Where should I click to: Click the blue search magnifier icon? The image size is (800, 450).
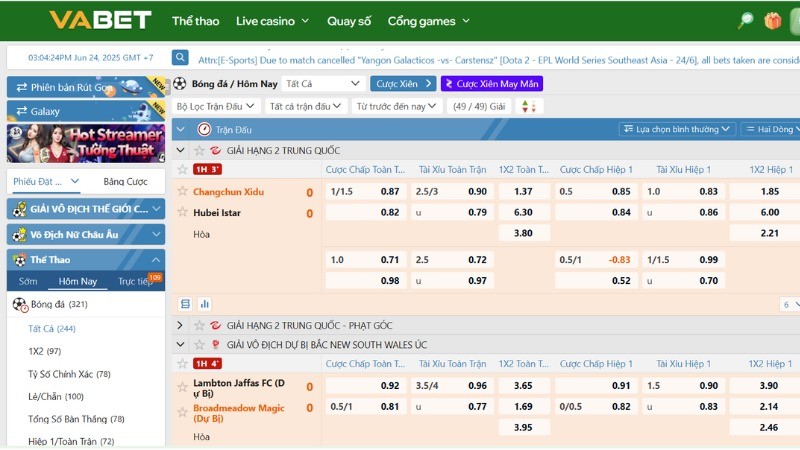(180, 58)
